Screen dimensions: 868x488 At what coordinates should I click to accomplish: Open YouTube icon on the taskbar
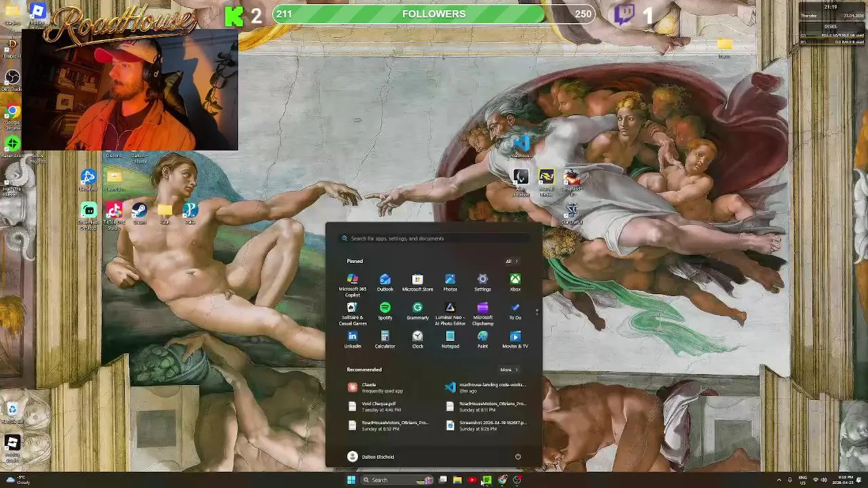(x=472, y=480)
